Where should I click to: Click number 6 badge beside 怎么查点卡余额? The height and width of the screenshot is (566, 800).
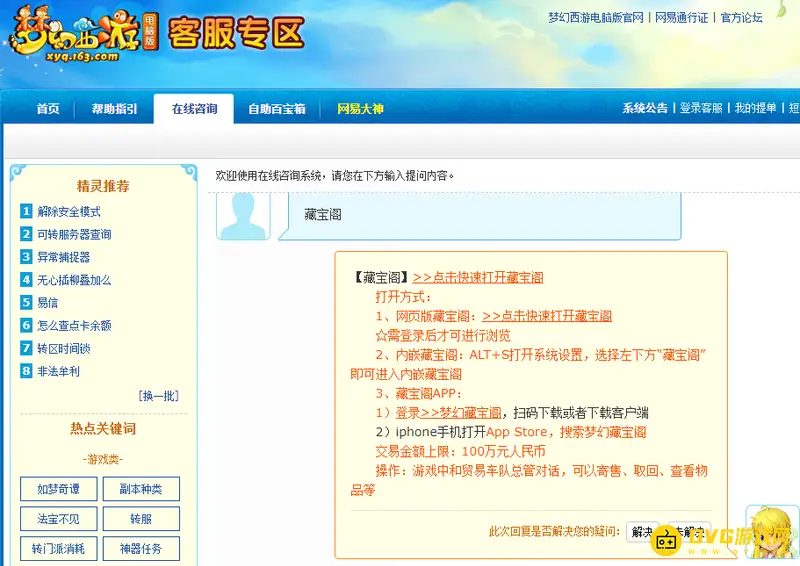[26, 325]
